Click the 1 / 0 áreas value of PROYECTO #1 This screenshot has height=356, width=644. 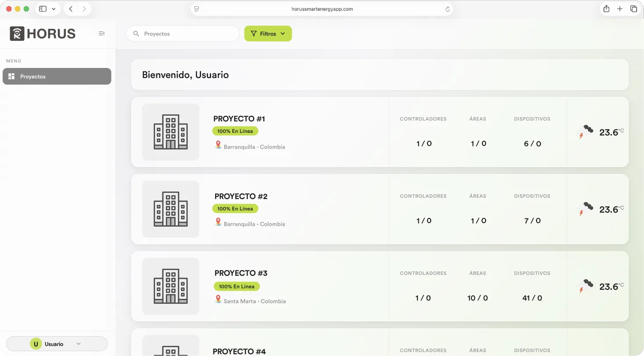click(478, 144)
